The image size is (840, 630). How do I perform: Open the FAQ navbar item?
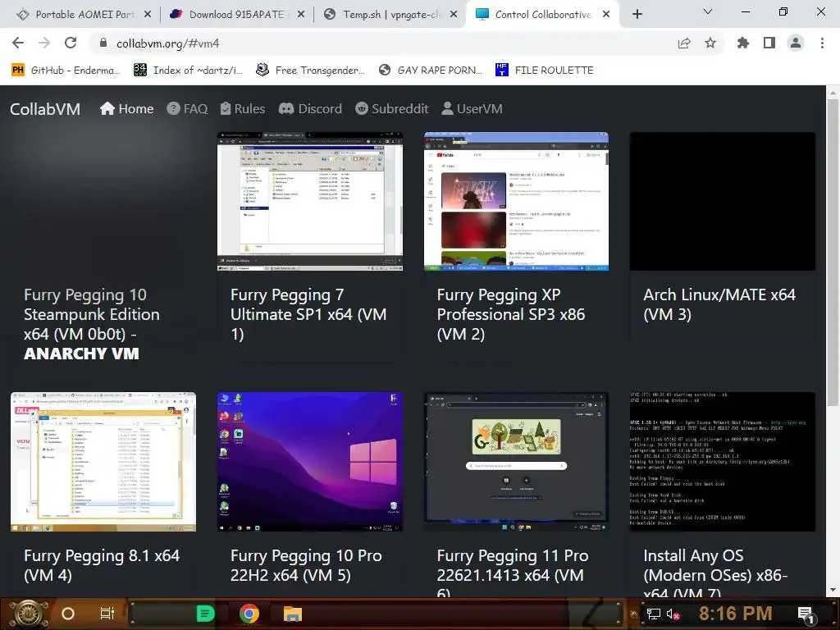click(x=187, y=109)
